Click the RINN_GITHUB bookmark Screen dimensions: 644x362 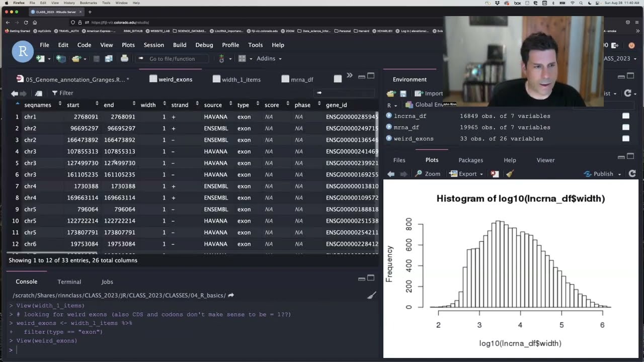pyautogui.click(x=133, y=31)
